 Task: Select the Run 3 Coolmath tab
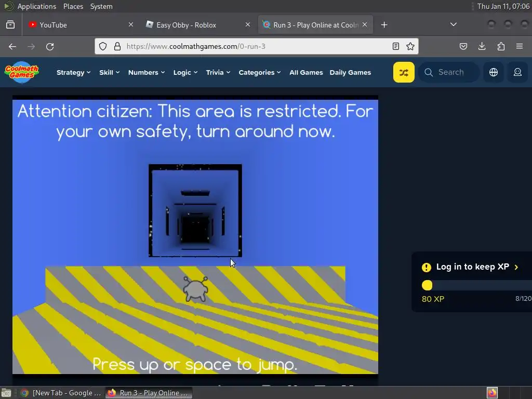point(315,25)
